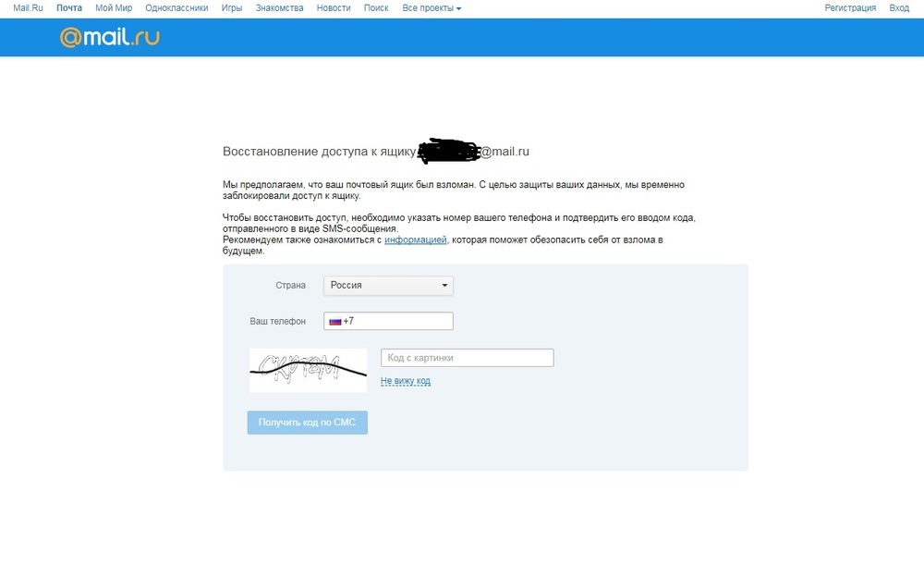Image resolution: width=924 pixels, height=565 pixels.
Task: Expand the Все проекты dropdown menu
Action: pos(432,8)
